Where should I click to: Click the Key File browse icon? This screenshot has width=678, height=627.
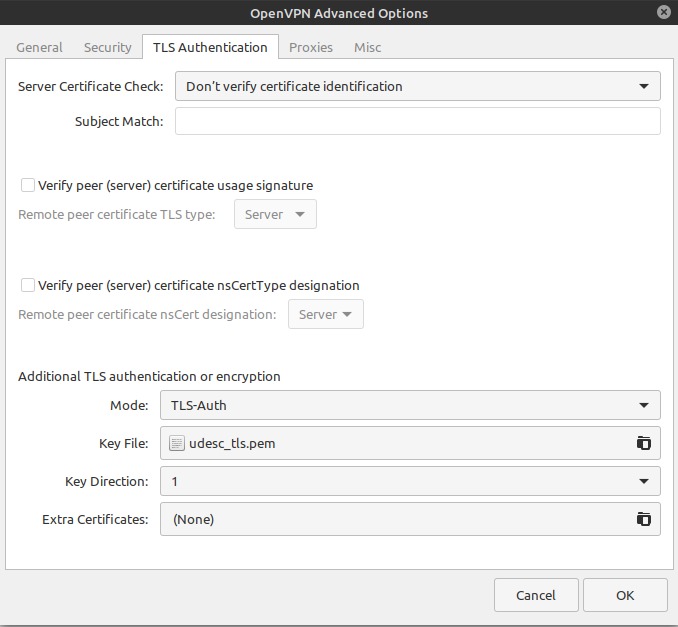[644, 443]
